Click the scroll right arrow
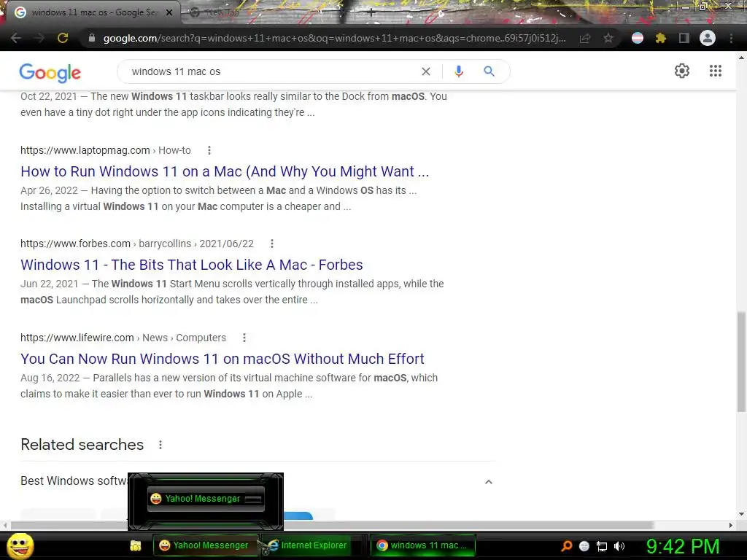The image size is (747, 560). 731,525
